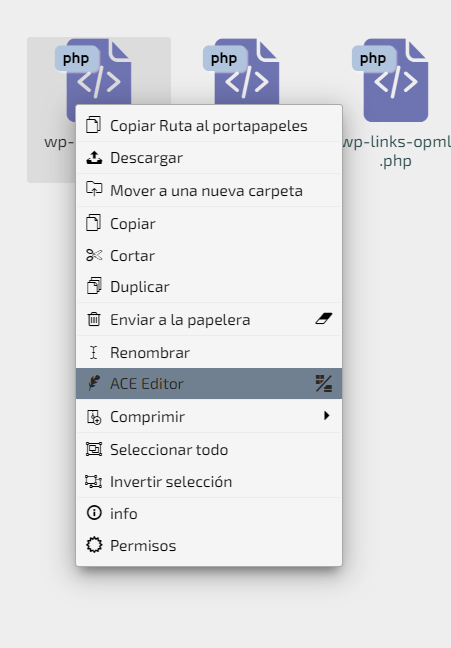This screenshot has height=648, width=451.
Task: Expand the Comprimir submenu arrow
Action: click(327, 415)
